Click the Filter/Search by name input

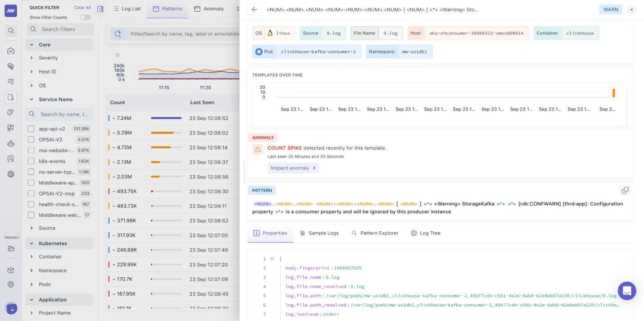pos(185,34)
